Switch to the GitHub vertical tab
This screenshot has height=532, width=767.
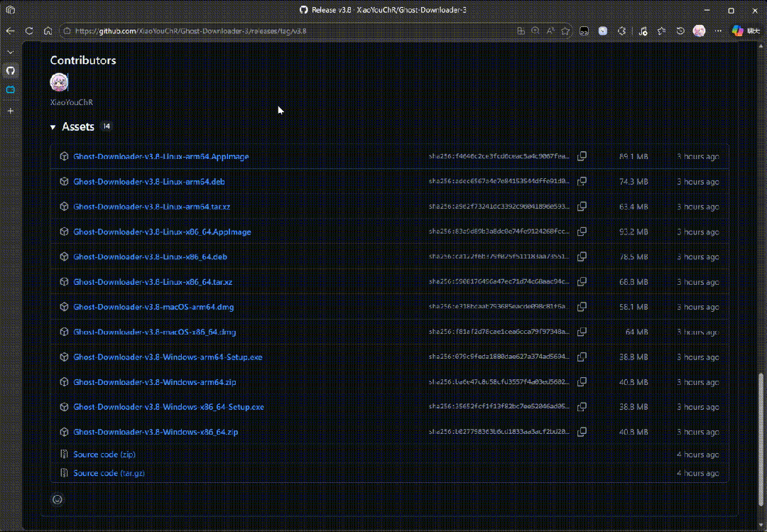tap(10, 70)
